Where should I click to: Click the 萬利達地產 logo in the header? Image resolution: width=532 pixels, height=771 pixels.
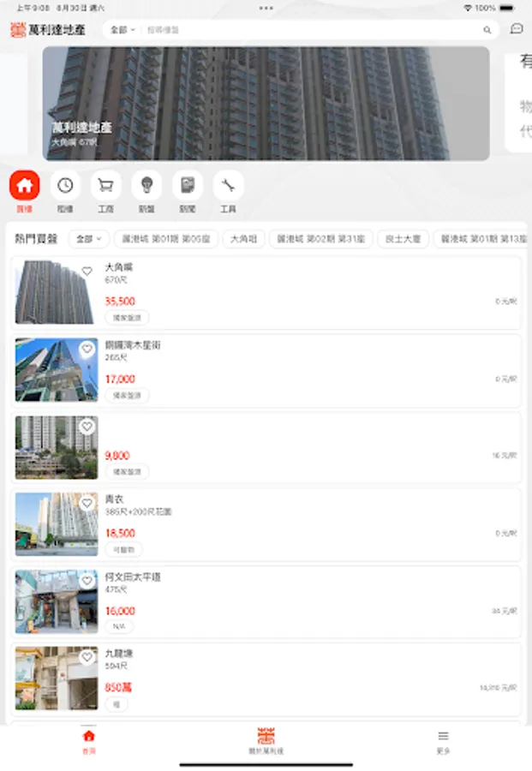[x=48, y=30]
